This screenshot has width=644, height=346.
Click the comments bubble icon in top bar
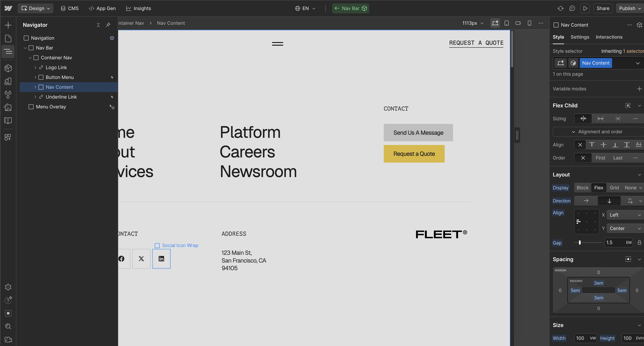click(x=572, y=8)
